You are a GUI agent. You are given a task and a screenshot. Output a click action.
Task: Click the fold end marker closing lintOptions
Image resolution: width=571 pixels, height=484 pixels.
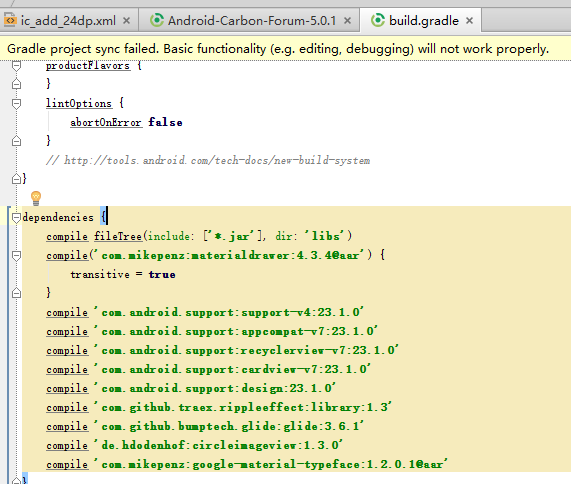point(16,141)
